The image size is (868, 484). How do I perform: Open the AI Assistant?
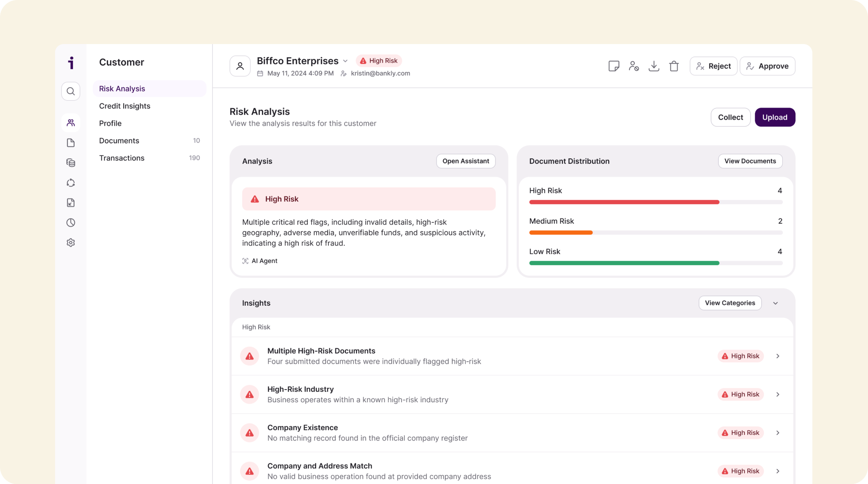click(x=466, y=161)
